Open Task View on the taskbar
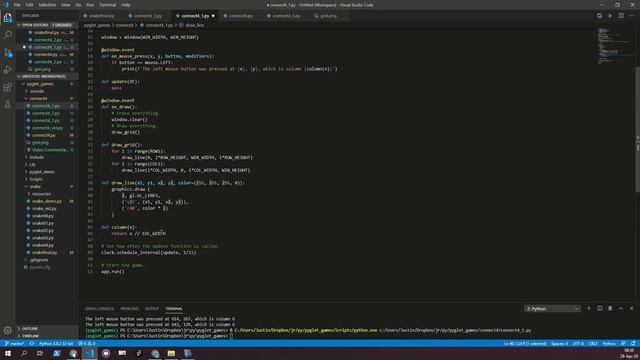This screenshot has height=360, width=640. [40, 353]
